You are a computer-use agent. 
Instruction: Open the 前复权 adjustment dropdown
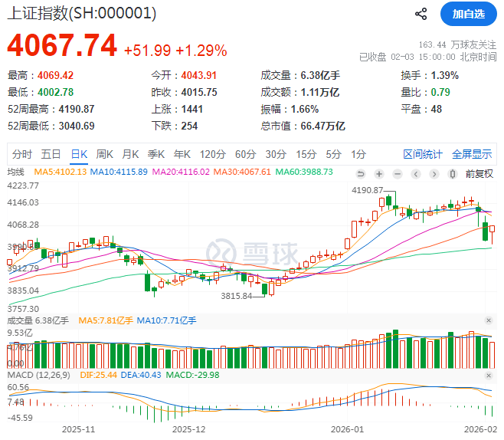point(479,173)
